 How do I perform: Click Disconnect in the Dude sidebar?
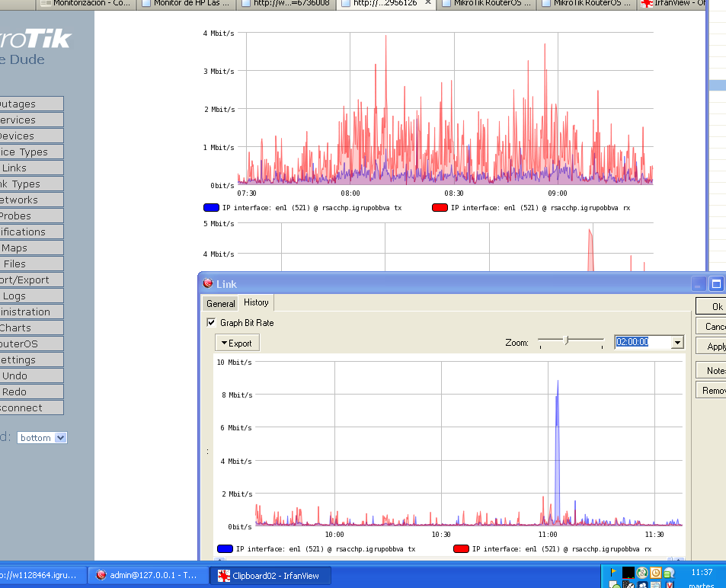(31, 407)
